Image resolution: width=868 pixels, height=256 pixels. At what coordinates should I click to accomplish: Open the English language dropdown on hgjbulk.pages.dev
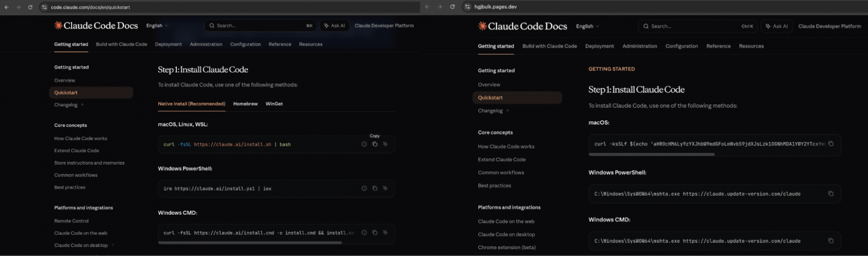[x=587, y=26]
